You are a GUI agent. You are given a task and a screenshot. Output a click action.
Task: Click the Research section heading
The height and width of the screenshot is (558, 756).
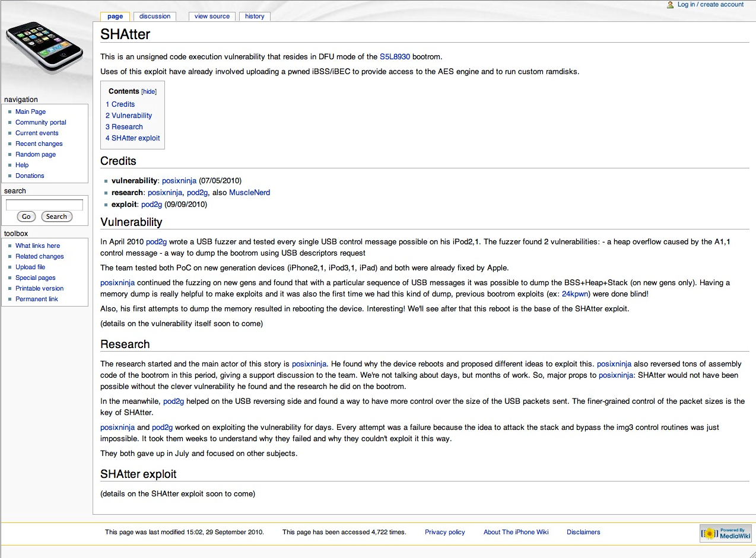click(125, 345)
